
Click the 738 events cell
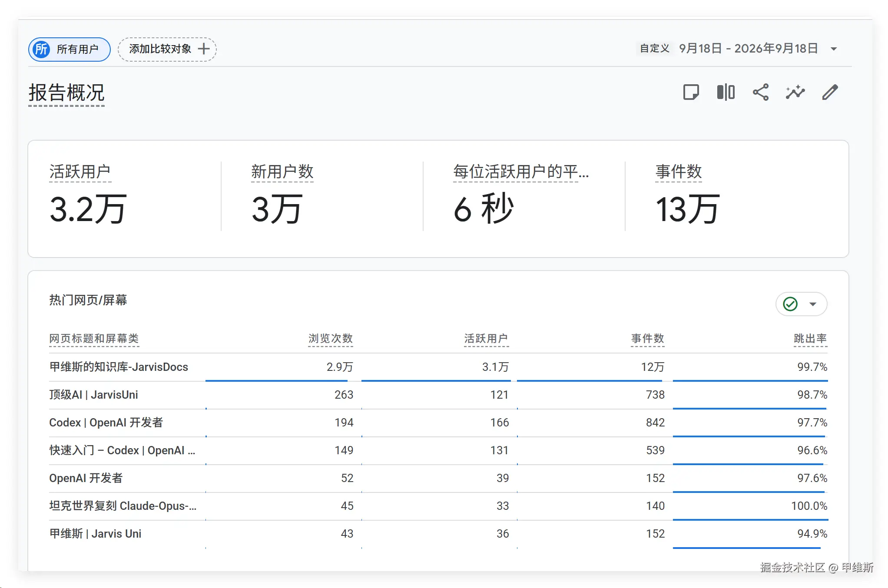coord(655,395)
